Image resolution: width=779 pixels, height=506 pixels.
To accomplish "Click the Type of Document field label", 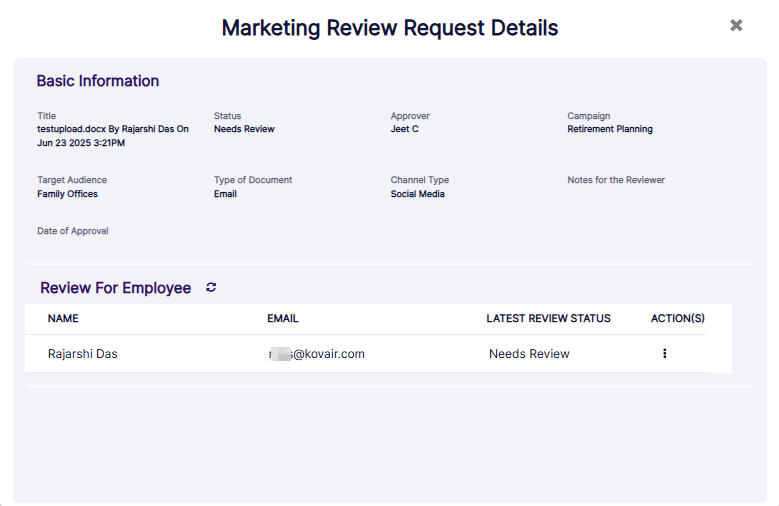I will tap(253, 180).
